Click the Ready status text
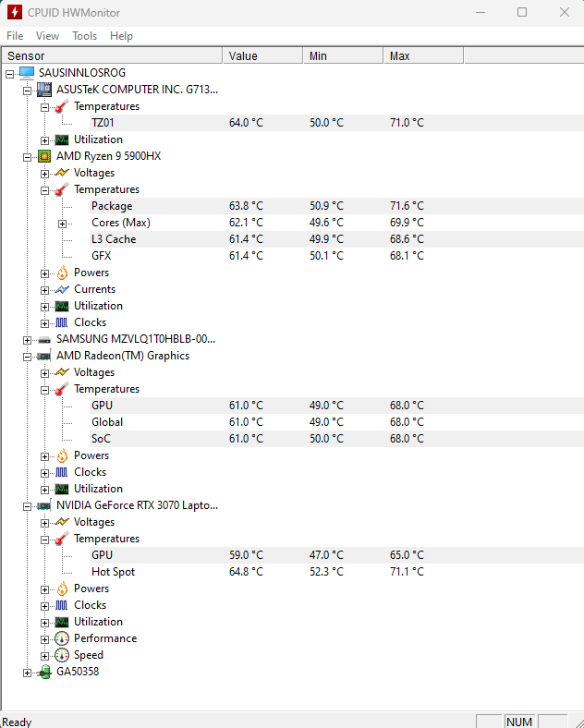Viewport: 584px width, 728px height. 18,722
